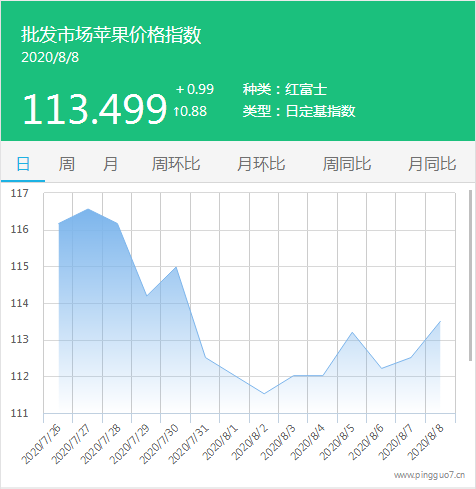Image resolution: width=476 pixels, height=489 pixels.
Task: Click the 117 y-axis label
Action: point(20,193)
